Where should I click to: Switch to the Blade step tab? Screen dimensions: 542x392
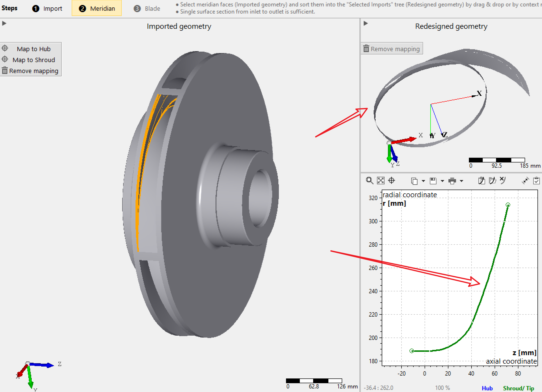pos(147,9)
